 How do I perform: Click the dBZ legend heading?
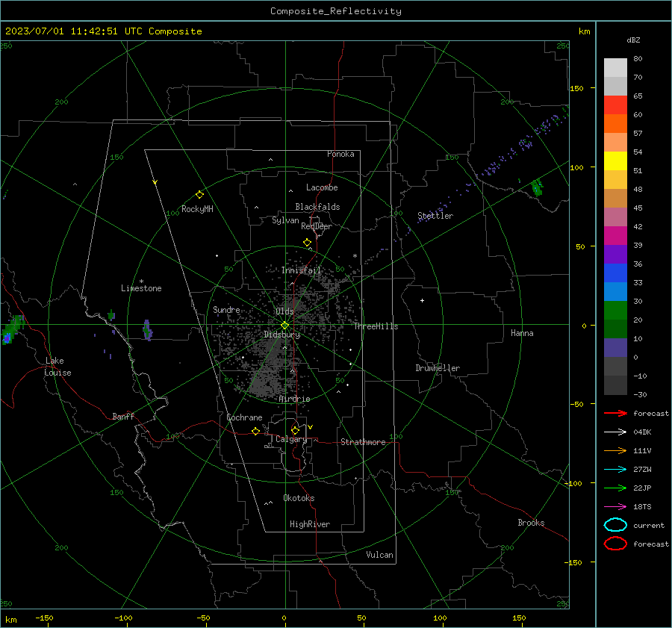coord(633,40)
